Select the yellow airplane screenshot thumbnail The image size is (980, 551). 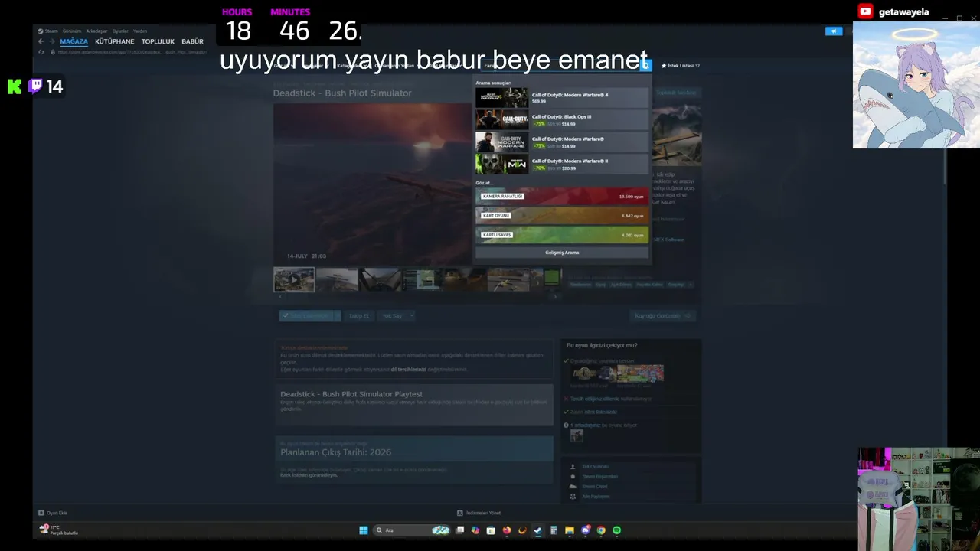(508, 279)
